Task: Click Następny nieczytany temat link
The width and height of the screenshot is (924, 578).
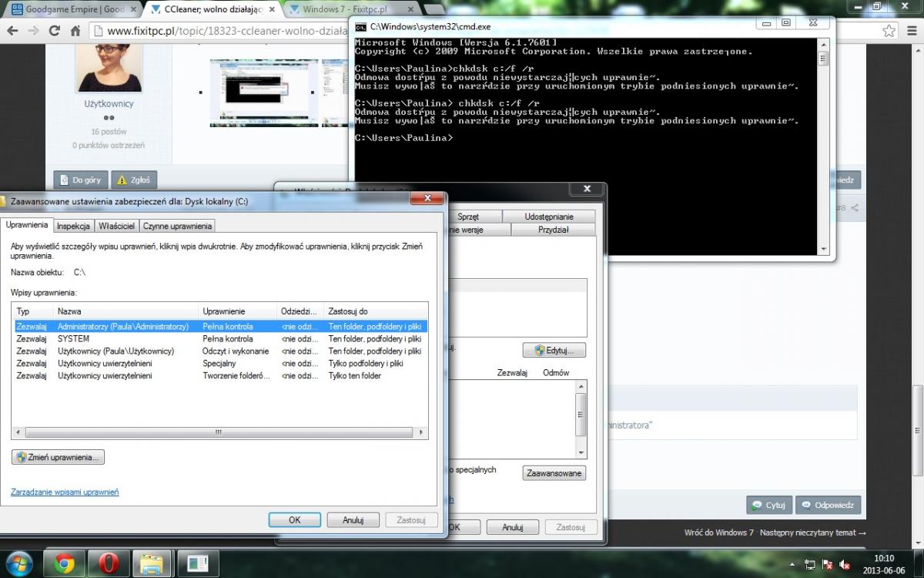Action: 813,533
